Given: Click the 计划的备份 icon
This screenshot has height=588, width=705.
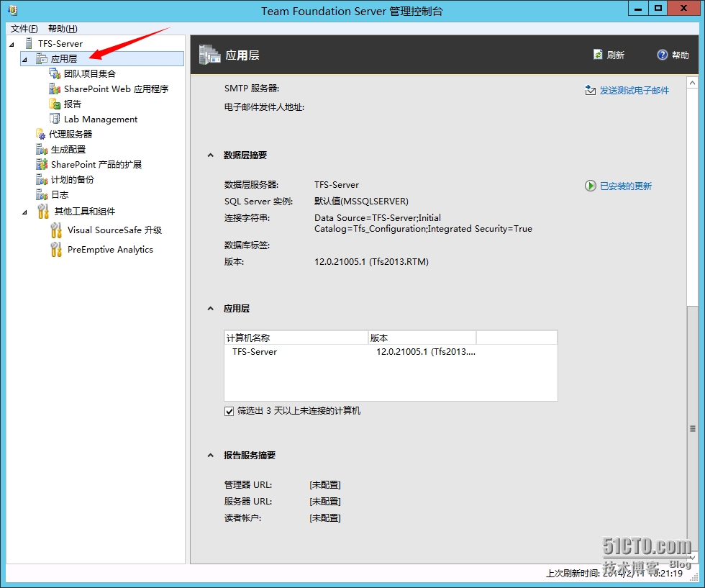Looking at the screenshot, I should [x=42, y=179].
